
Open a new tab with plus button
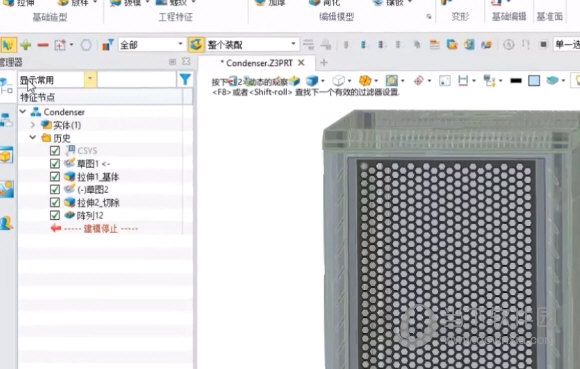pyautogui.click(x=324, y=63)
